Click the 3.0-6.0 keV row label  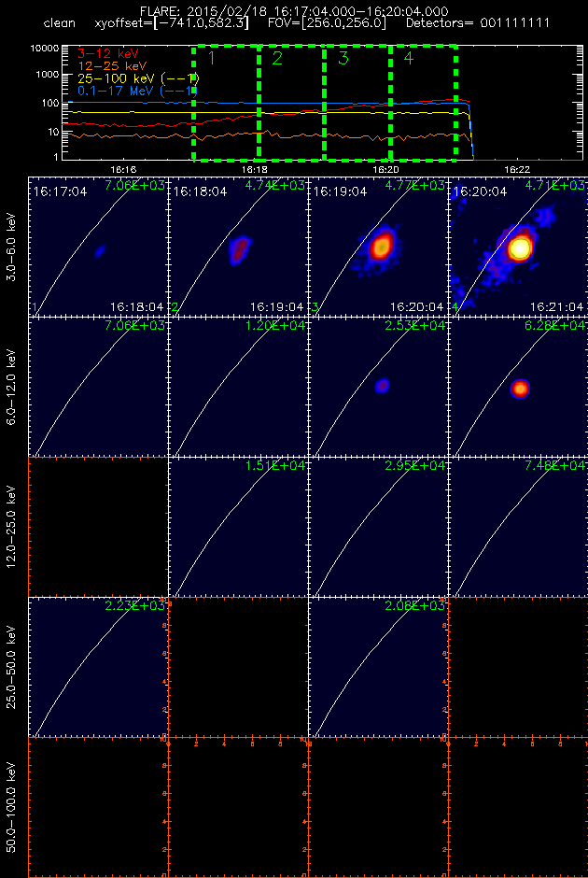12,246
